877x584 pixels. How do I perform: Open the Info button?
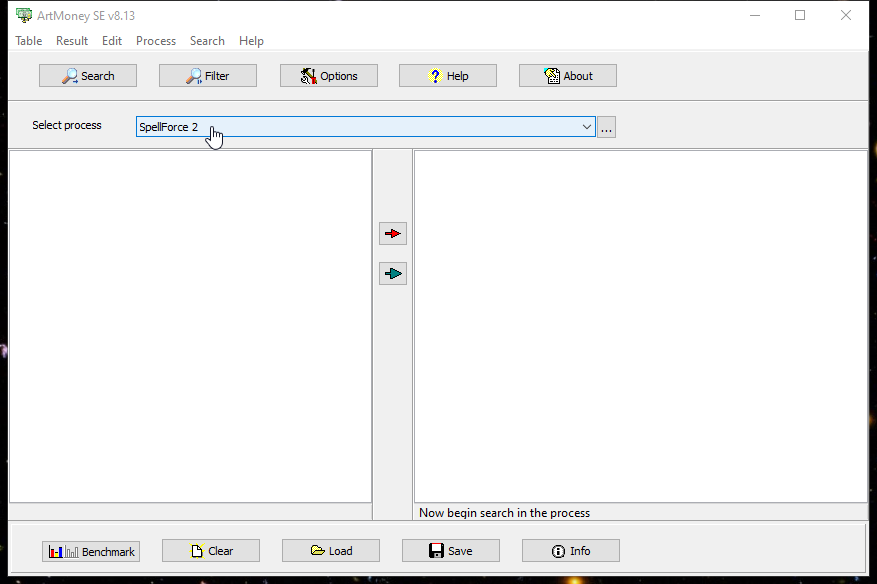(570, 550)
